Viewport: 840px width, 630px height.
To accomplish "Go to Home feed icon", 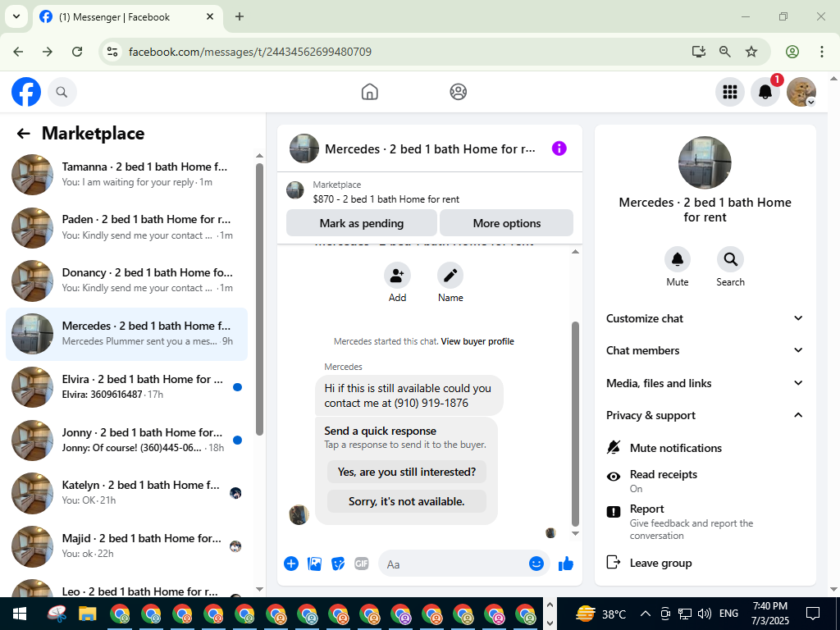I will [370, 92].
